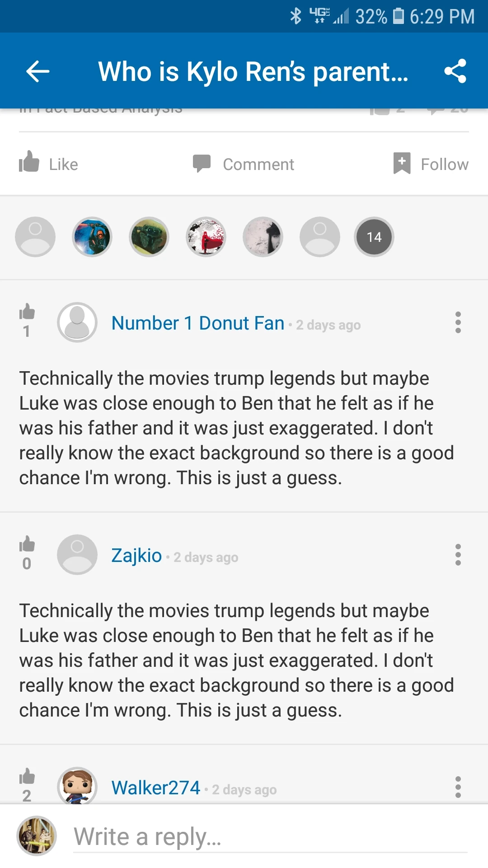Upvote Zajkio's comment

click(27, 546)
